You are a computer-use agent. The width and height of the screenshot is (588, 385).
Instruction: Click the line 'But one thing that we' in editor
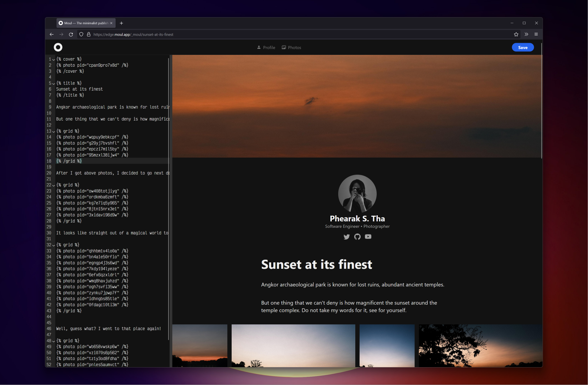[x=113, y=119]
